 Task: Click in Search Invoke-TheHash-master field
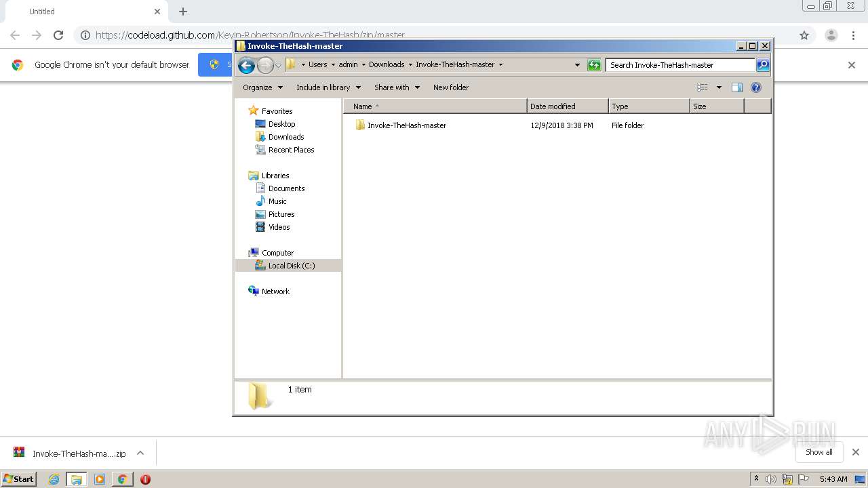coord(680,65)
